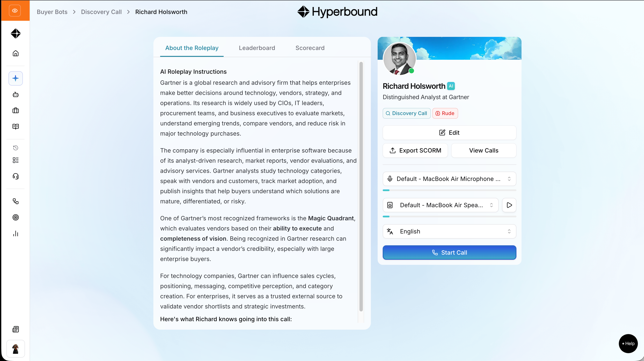The height and width of the screenshot is (361, 644).
Task: Open the English language dropdown
Action: click(x=449, y=232)
